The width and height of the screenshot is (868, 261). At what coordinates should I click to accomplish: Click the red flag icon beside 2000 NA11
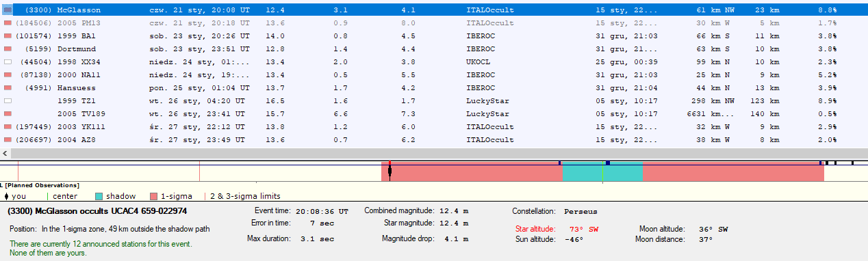pos(8,75)
